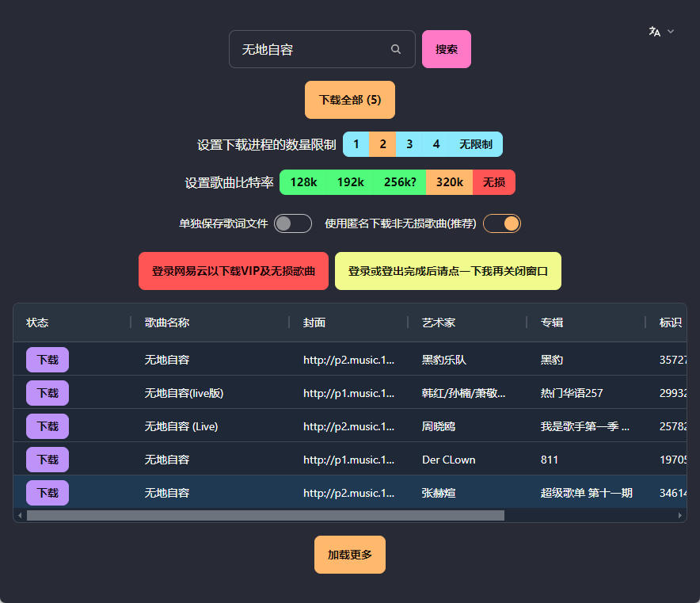Set download process limit to 3

(409, 144)
